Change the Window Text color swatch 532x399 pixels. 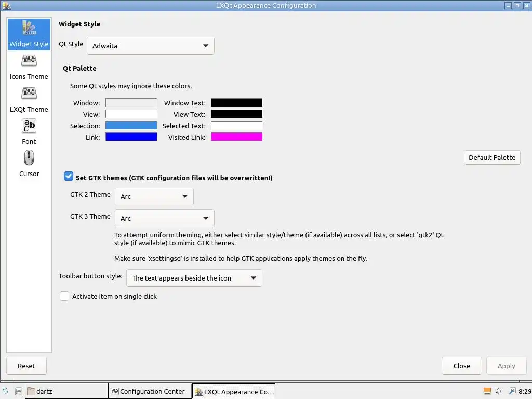(236, 102)
